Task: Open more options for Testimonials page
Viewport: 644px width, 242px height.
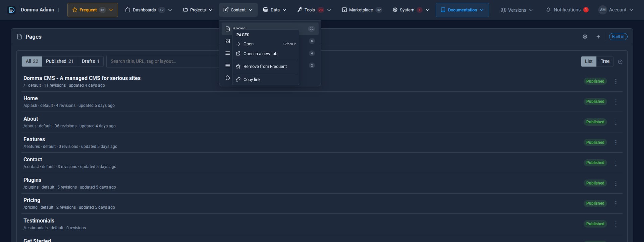Action: [615, 224]
